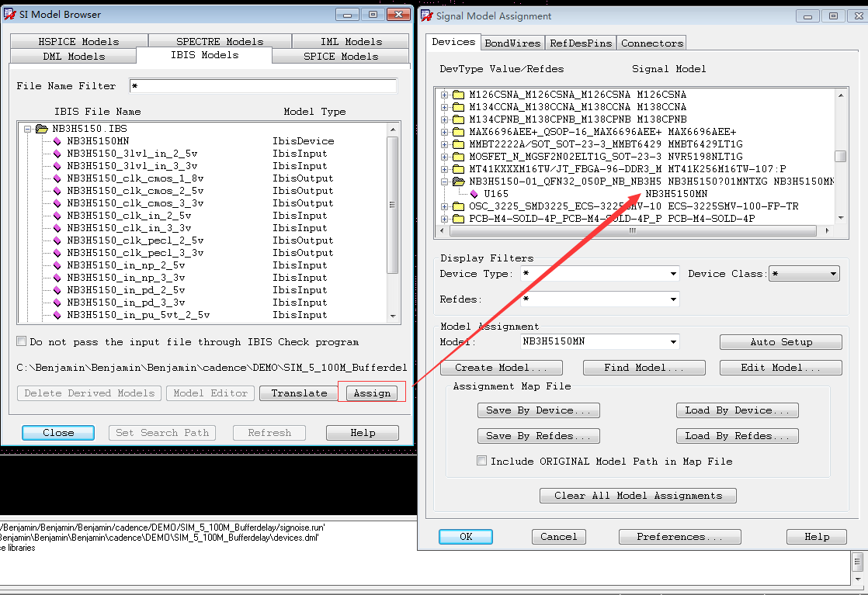The height and width of the screenshot is (595, 868).
Task: Click Save By Device button
Action: point(538,410)
